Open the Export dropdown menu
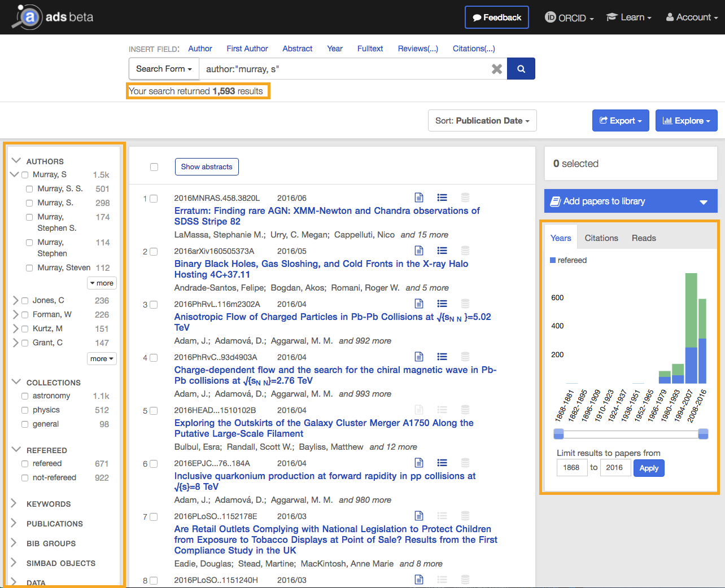 [x=620, y=121]
